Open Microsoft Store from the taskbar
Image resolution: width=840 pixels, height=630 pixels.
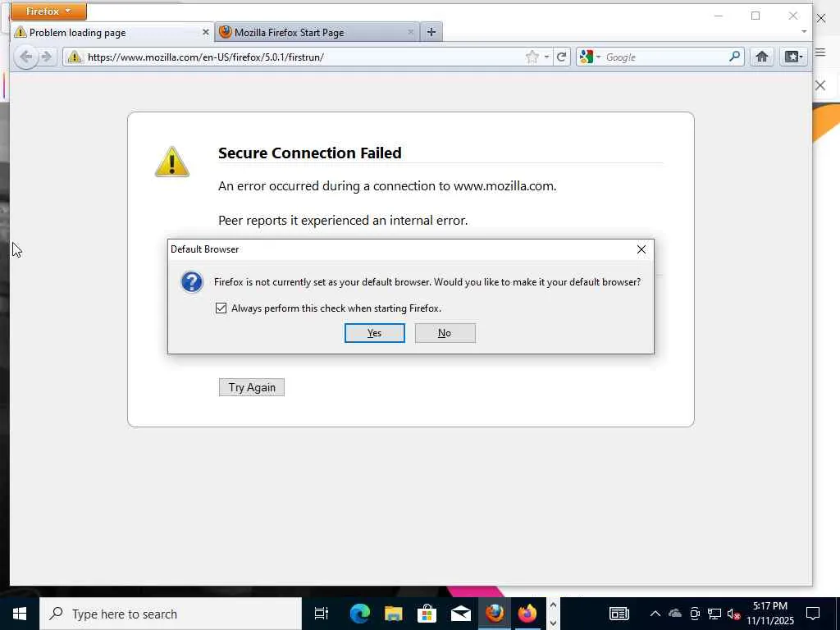point(427,614)
